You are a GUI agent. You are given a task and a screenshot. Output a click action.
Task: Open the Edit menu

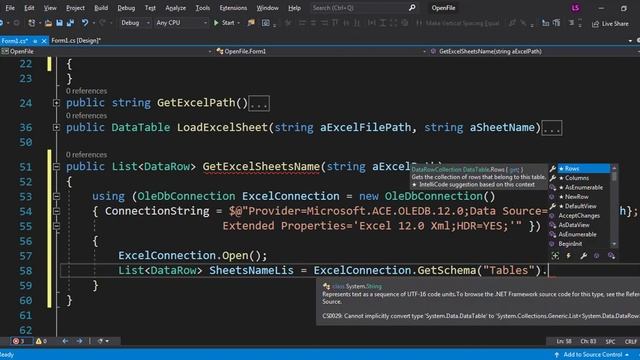point(29,8)
